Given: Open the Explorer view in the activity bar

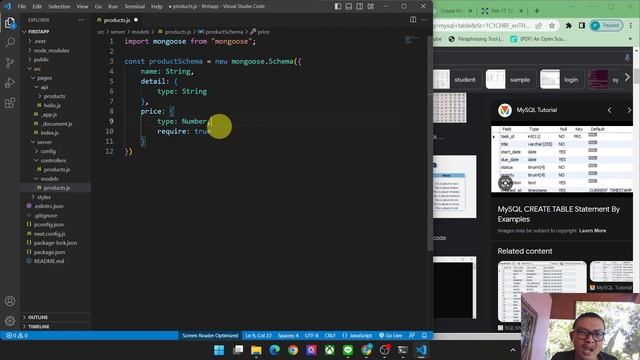Looking at the screenshot, I should (10, 22).
